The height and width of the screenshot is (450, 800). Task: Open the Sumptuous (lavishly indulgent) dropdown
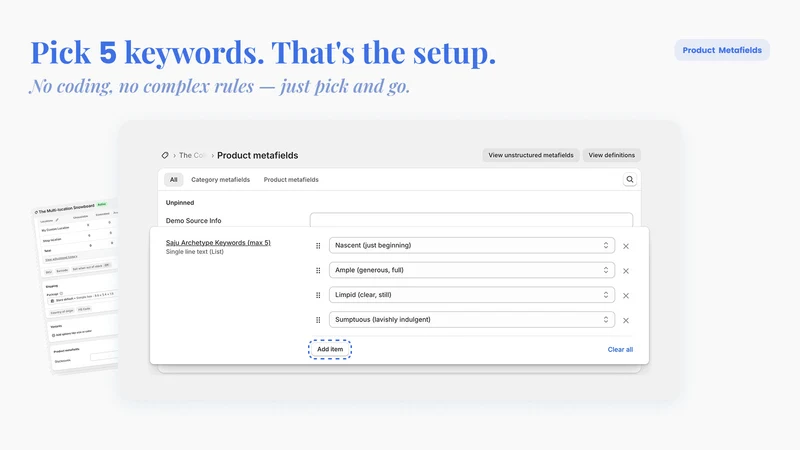pos(472,319)
